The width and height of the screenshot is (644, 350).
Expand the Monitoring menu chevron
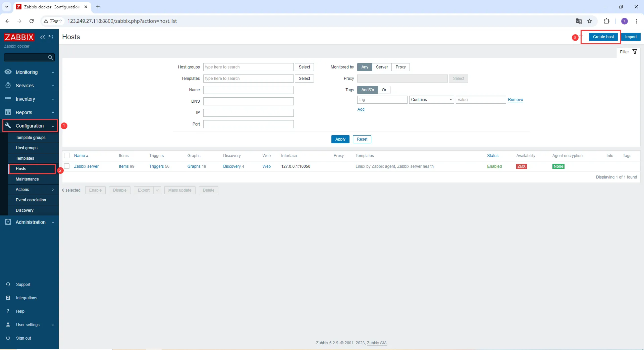click(53, 72)
